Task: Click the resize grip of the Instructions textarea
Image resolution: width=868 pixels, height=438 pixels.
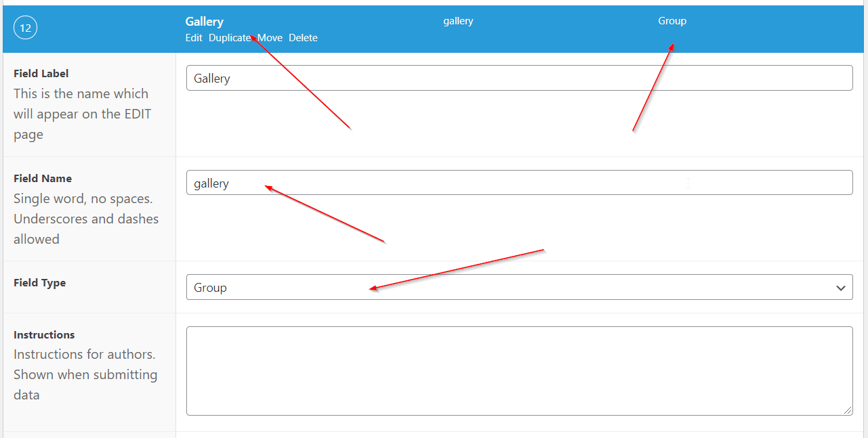Action: (x=848, y=411)
